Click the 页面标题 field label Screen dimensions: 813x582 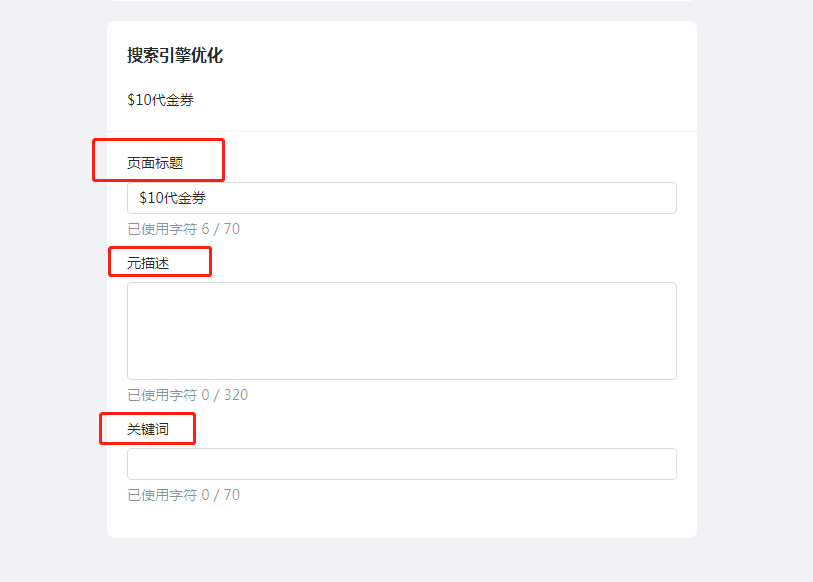(x=155, y=163)
